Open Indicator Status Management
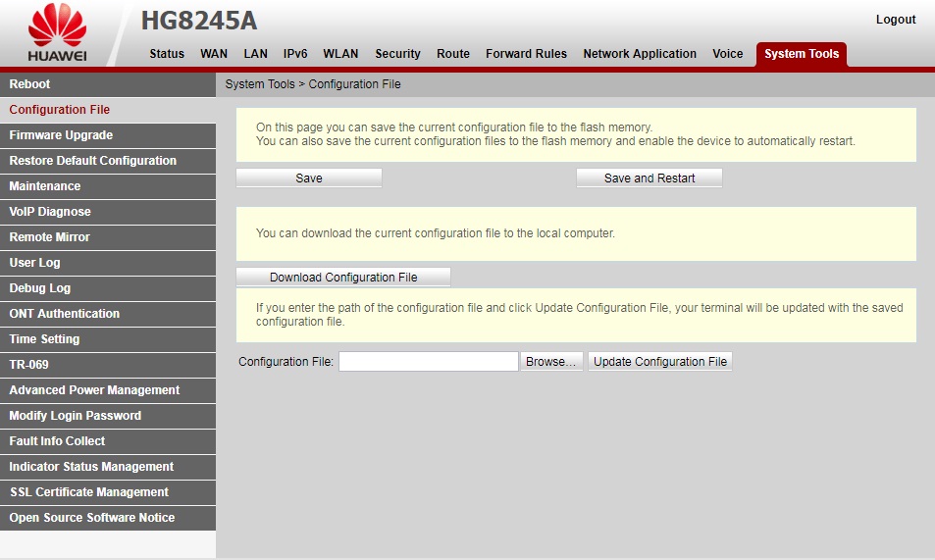This screenshot has height=560, width=935. pyautogui.click(x=108, y=467)
